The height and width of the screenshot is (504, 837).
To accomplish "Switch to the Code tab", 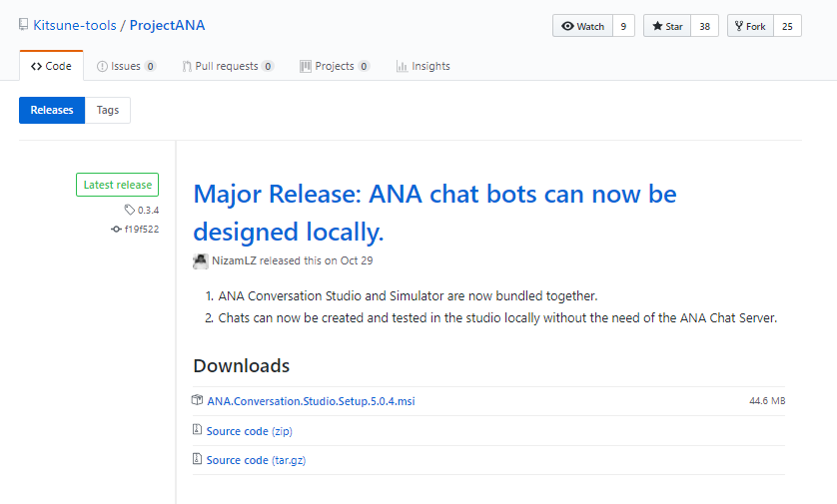I will (51, 66).
